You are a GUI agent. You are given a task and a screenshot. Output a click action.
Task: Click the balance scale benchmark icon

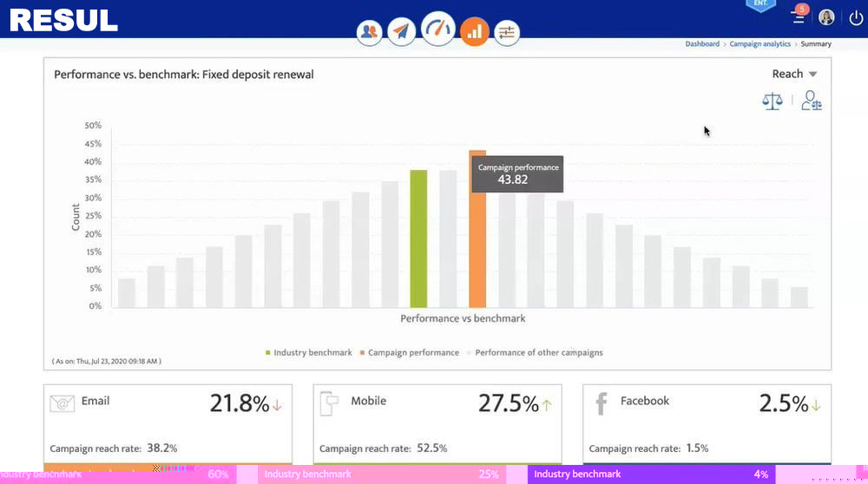(x=773, y=101)
